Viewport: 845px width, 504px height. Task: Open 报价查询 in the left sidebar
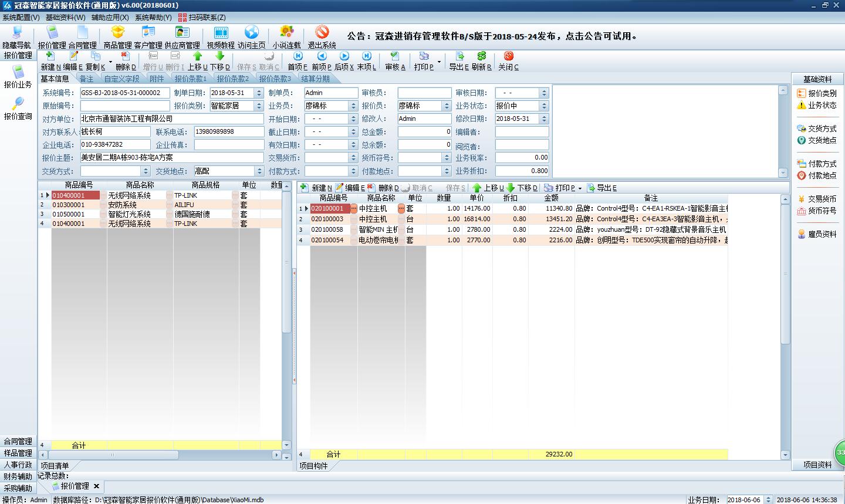(18, 109)
